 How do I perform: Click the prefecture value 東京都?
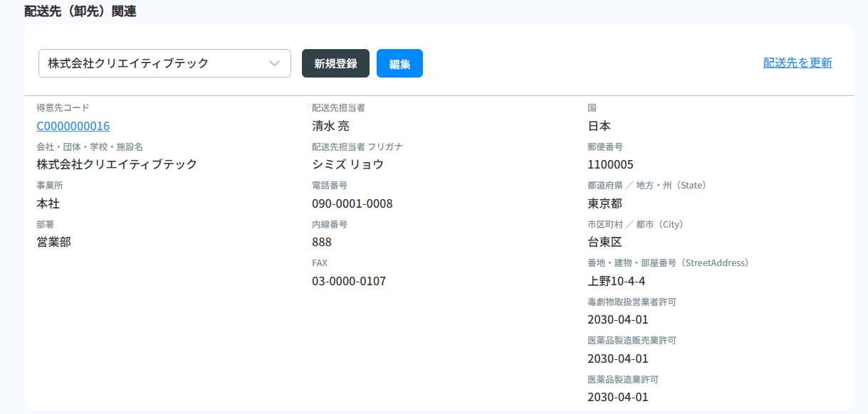(x=605, y=203)
